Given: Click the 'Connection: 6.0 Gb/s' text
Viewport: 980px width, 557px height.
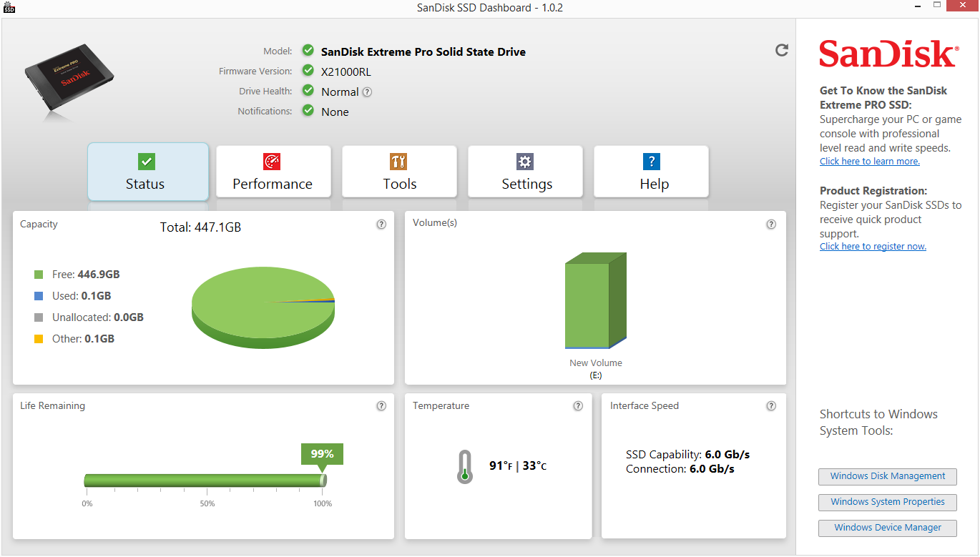Looking at the screenshot, I should 680,469.
